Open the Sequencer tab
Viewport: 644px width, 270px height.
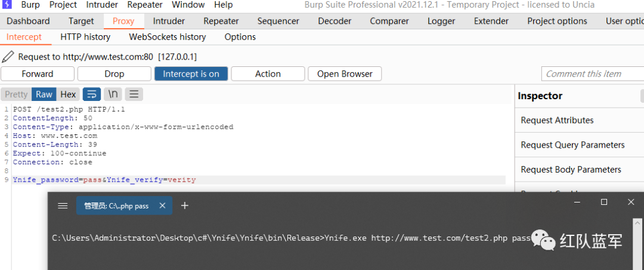pyautogui.click(x=278, y=21)
